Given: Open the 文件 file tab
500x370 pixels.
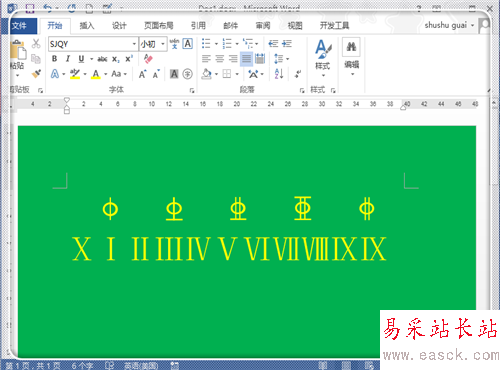Looking at the screenshot, I should pos(19,26).
